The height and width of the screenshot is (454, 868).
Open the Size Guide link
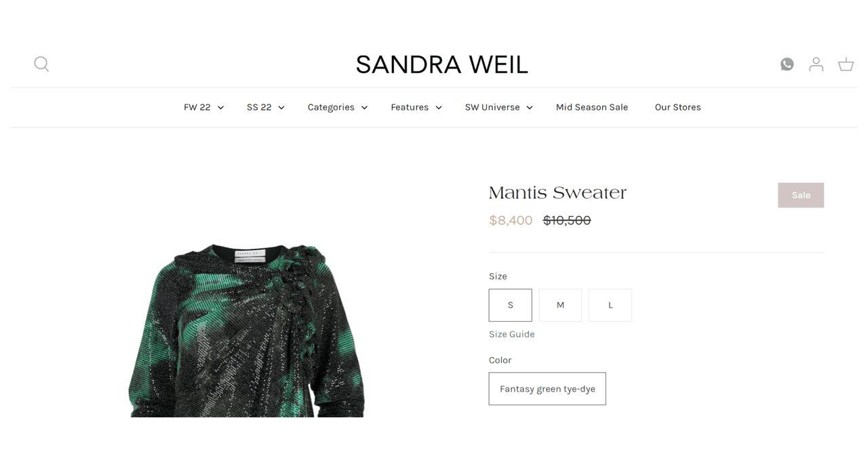click(x=511, y=334)
